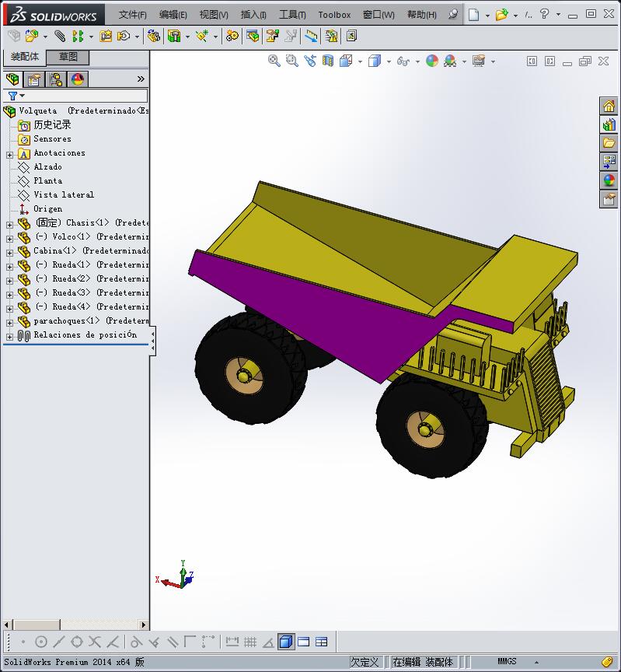
Task: Toggle the tangent snap button
Action: coord(136,642)
